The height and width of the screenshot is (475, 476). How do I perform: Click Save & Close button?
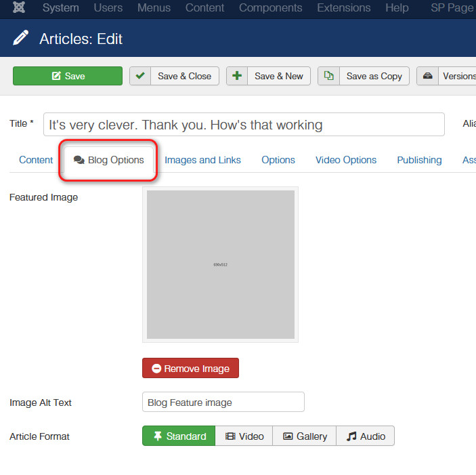174,76
